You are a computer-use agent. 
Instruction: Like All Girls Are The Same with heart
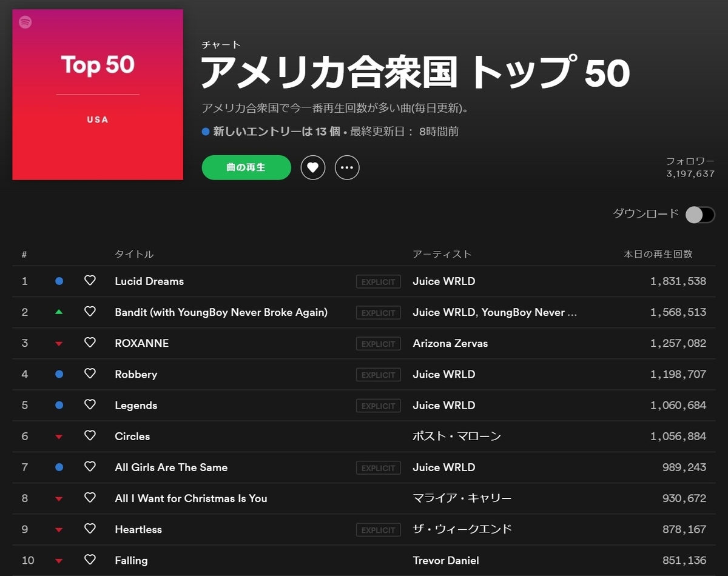point(90,467)
